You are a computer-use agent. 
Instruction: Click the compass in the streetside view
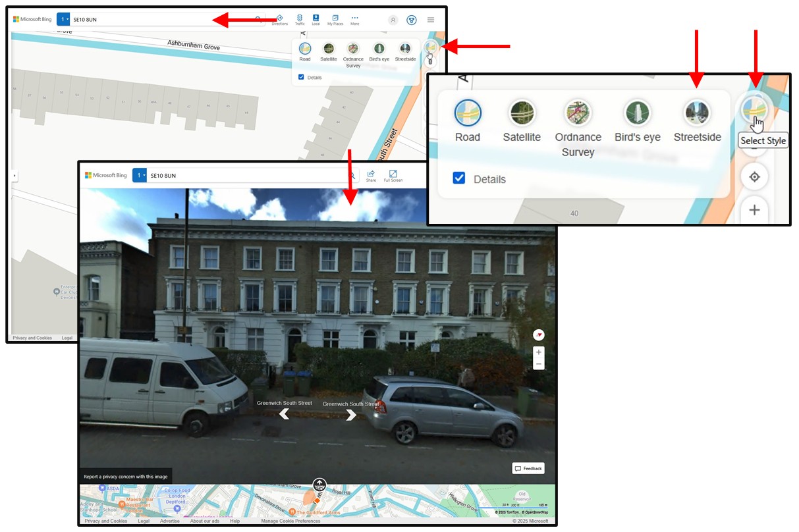click(539, 334)
